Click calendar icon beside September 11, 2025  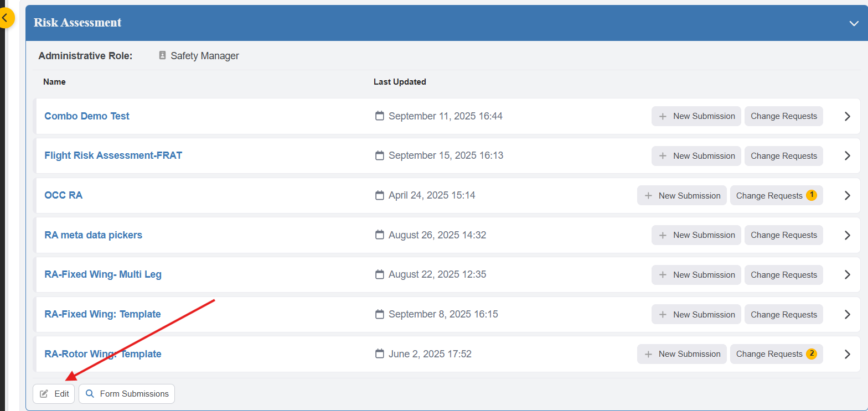click(380, 116)
